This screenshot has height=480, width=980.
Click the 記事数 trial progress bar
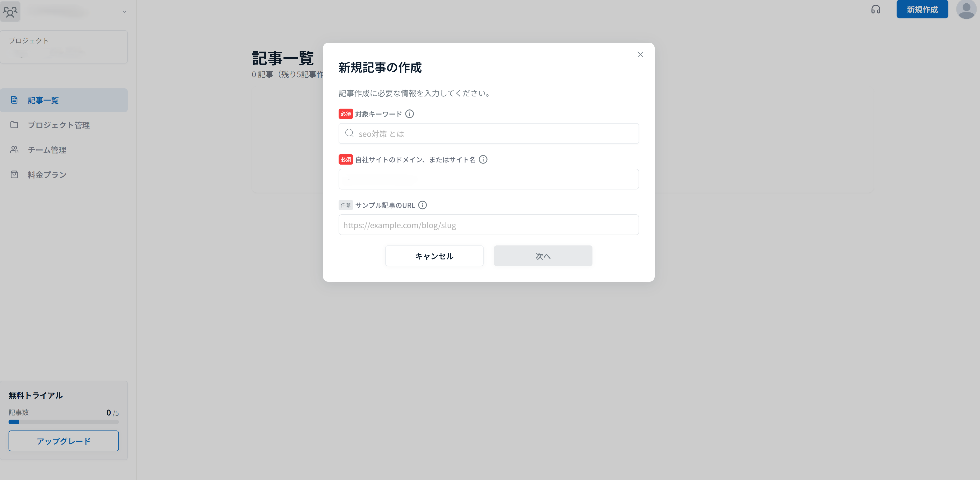coord(63,422)
